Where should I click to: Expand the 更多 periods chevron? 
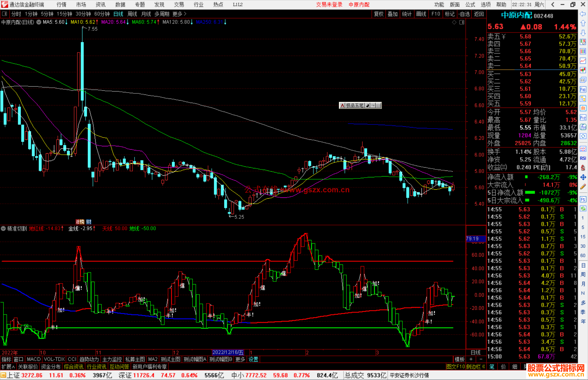[x=185, y=14]
